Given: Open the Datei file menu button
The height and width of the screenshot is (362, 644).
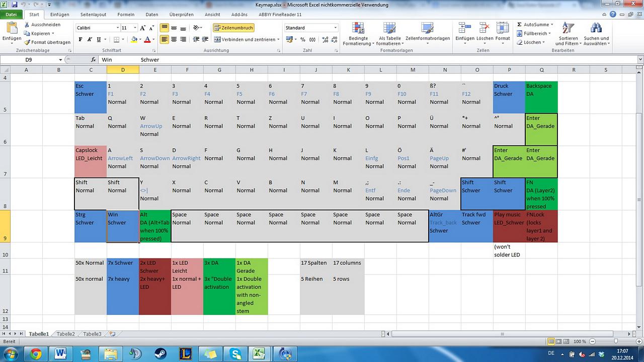Looking at the screenshot, I should [11, 15].
